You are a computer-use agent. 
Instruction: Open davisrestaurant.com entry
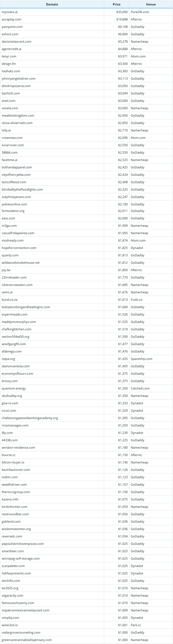[x=17, y=42]
